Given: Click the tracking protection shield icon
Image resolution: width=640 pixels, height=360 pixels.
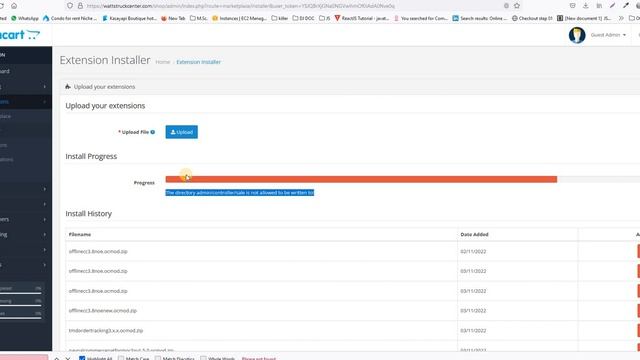Looking at the screenshot, I should [x=70, y=6].
